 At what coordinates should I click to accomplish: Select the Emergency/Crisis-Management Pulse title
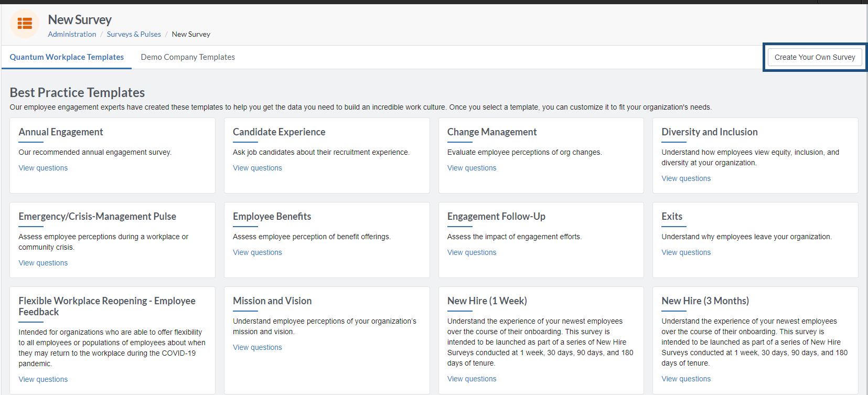point(97,217)
